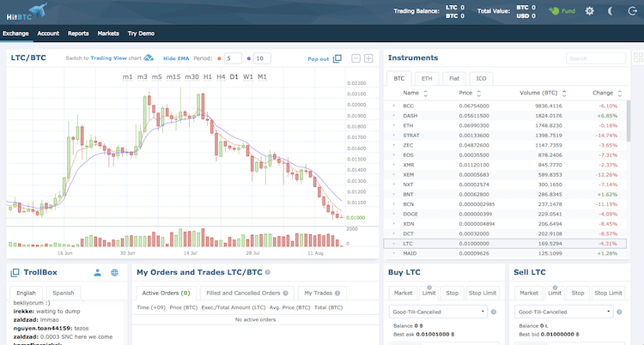The width and height of the screenshot is (644, 345).
Task: Switch TrollBox to Spanish tab
Action: 64,293
